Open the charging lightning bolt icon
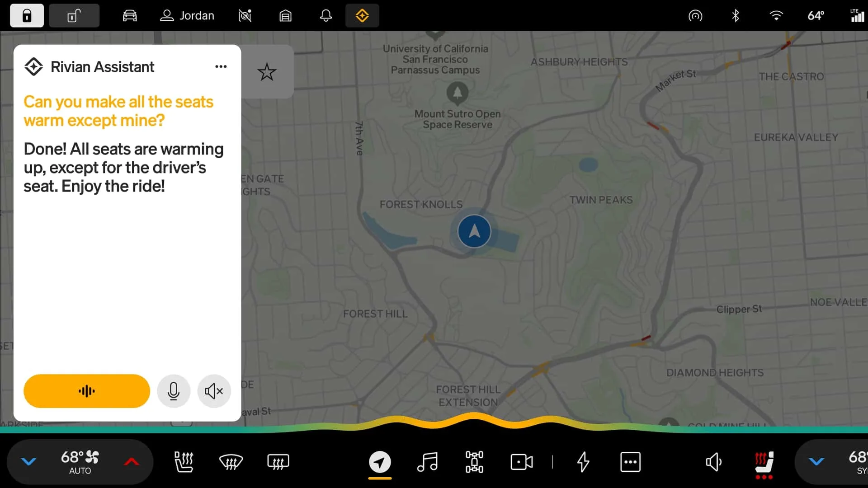This screenshot has width=868, height=488. [583, 462]
